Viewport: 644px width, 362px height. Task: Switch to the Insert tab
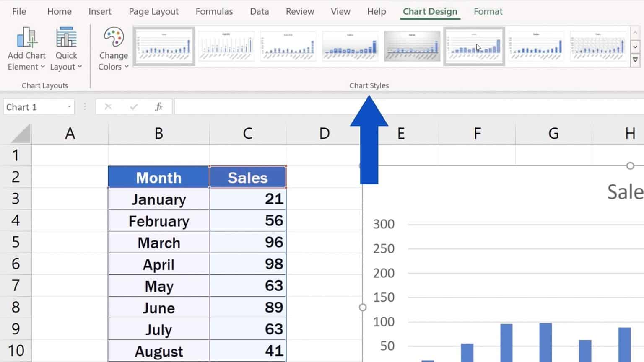100,11
